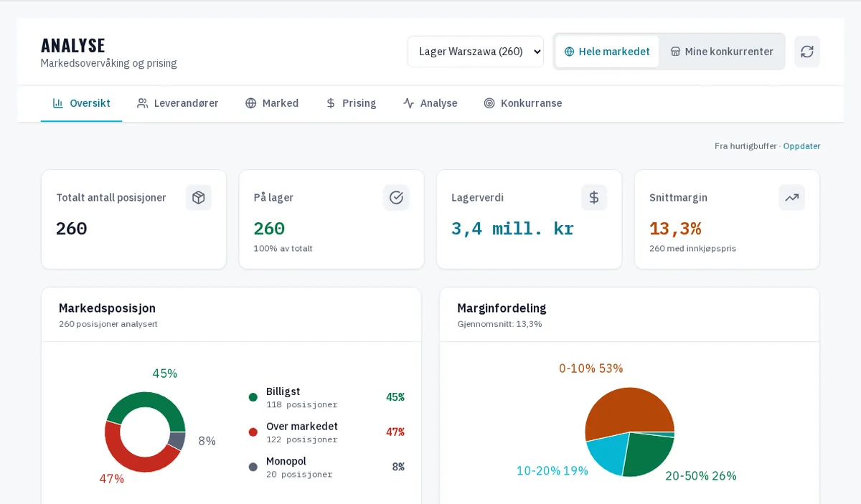
Task: Click the ANALYSE page title
Action: pyautogui.click(x=73, y=46)
